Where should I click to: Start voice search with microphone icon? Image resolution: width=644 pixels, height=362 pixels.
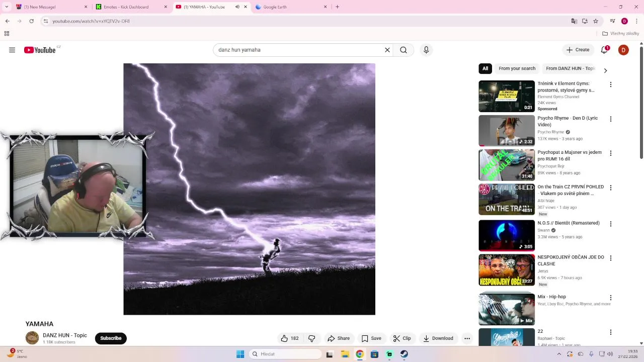click(x=426, y=50)
